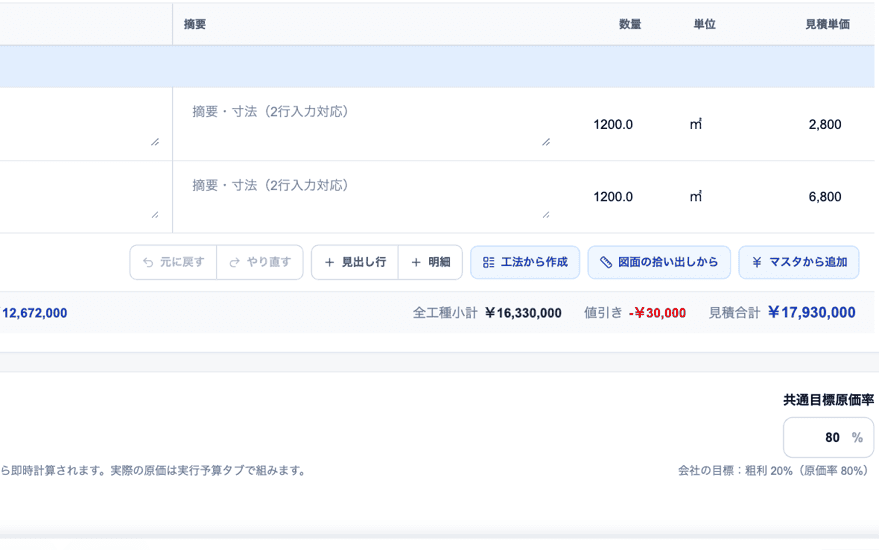879x550 pixels.
Task: Grab resize handle of first 摘要 textarea
Action: [546, 142]
